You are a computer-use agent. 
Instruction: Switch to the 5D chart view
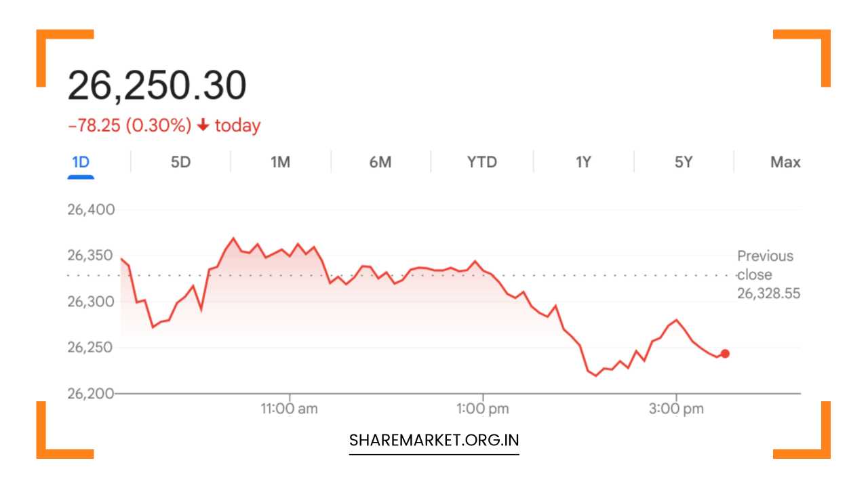(180, 162)
